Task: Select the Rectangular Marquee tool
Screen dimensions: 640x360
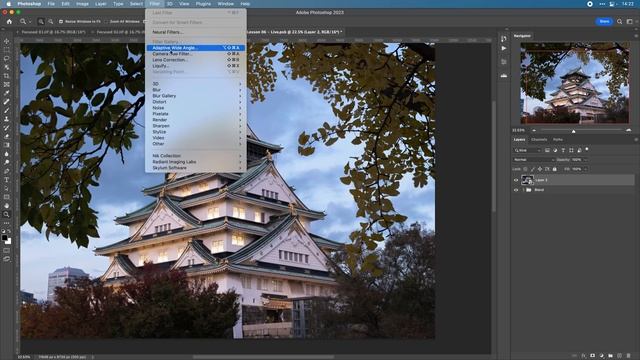Action: [x=7, y=50]
